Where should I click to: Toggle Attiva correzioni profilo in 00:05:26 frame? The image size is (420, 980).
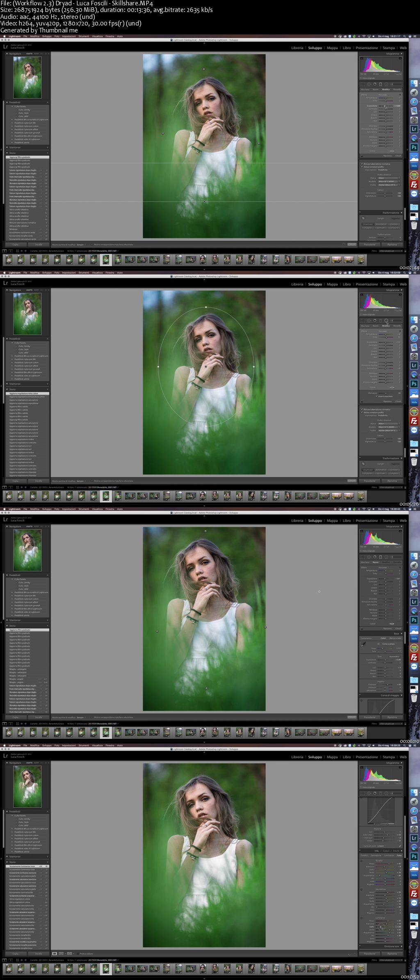click(x=362, y=412)
